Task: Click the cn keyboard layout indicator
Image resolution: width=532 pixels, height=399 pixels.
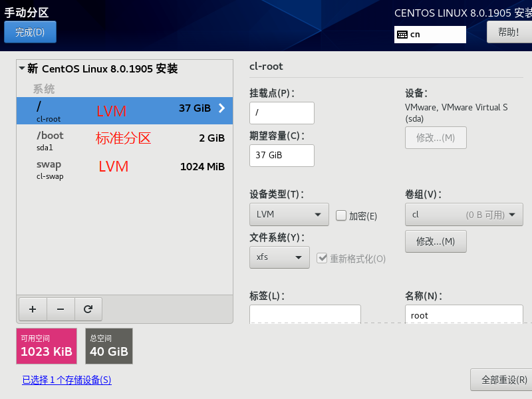Action: point(430,35)
